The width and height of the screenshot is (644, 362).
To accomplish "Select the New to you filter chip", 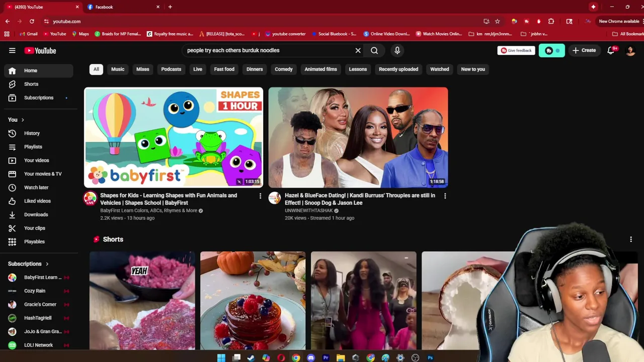I will [473, 69].
